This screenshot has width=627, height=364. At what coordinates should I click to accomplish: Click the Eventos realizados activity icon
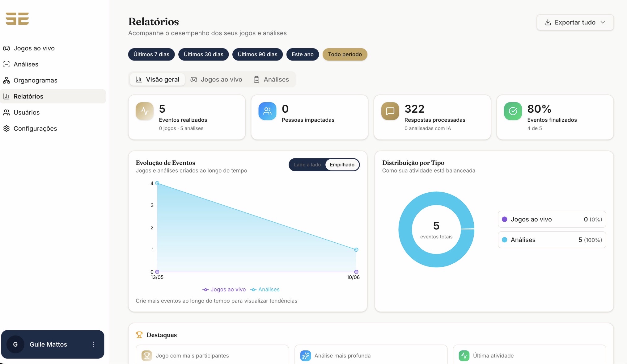coord(145,111)
